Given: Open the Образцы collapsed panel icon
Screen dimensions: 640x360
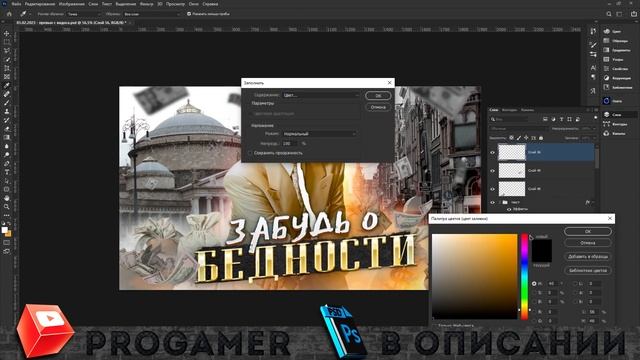Looking at the screenshot, I should [x=607, y=40].
